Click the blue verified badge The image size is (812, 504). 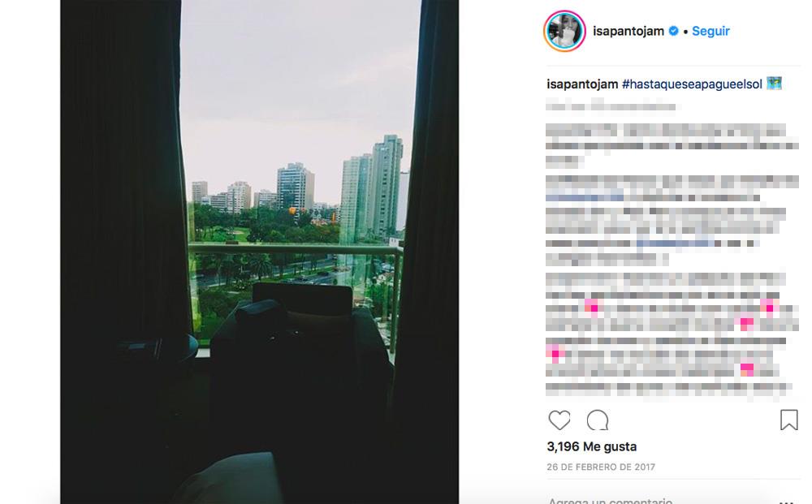673,31
